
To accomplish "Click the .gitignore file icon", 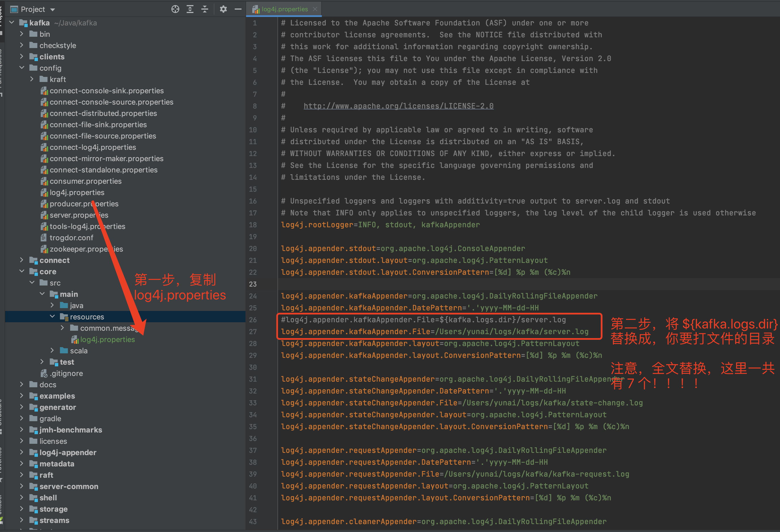I will tap(44, 373).
